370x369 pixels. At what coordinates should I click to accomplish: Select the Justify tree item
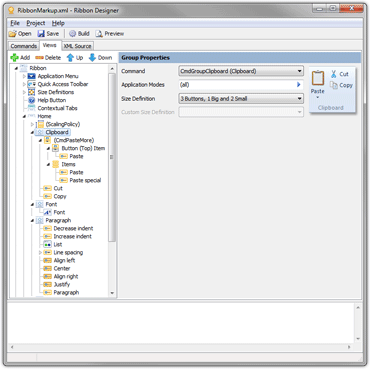tap(62, 284)
